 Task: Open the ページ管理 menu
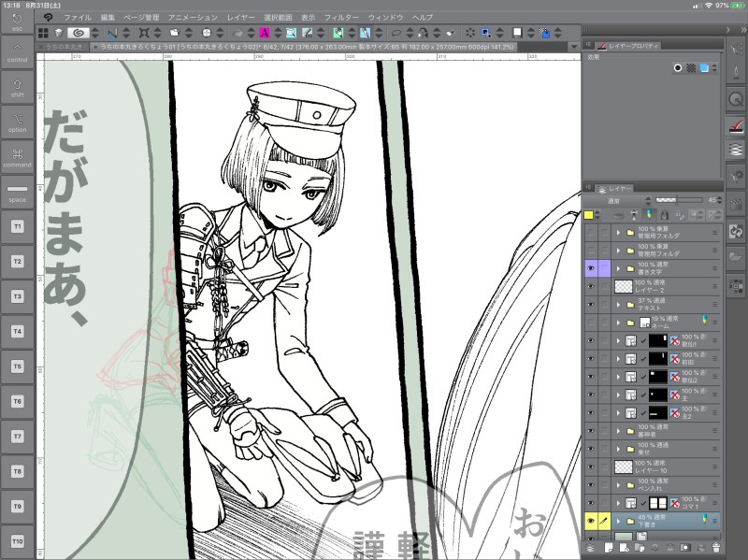tap(141, 18)
